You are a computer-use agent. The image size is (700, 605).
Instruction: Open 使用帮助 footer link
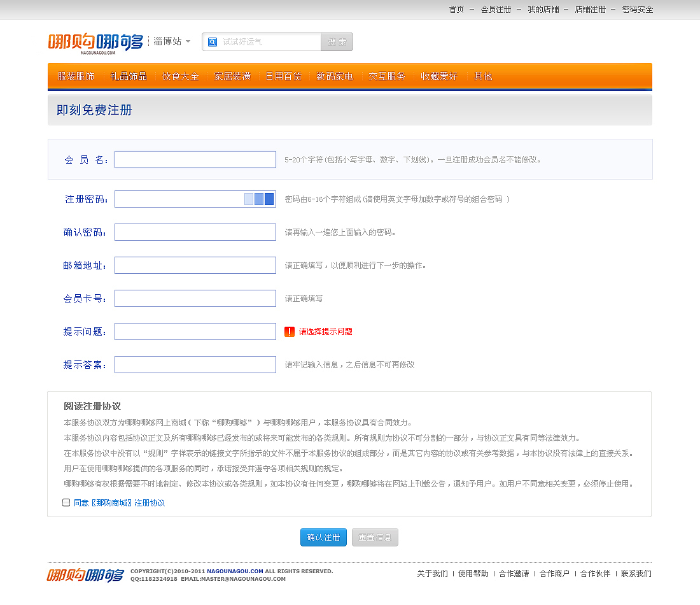coord(473,574)
